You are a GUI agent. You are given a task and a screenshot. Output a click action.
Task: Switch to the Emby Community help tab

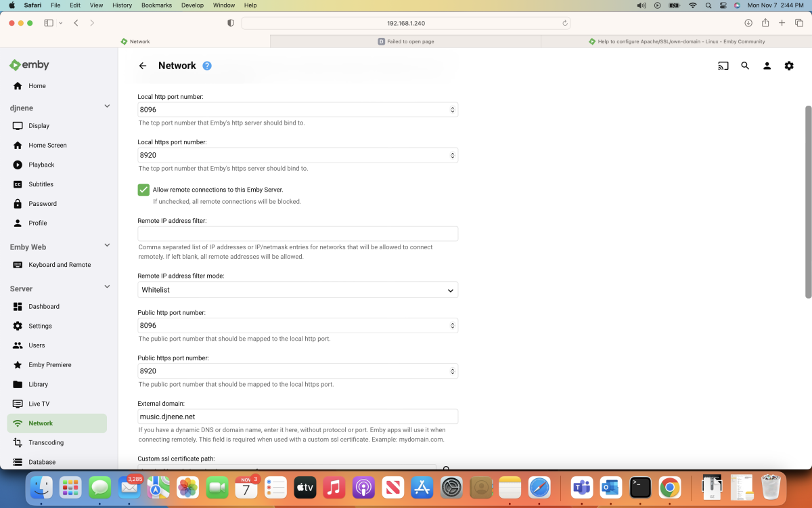677,41
